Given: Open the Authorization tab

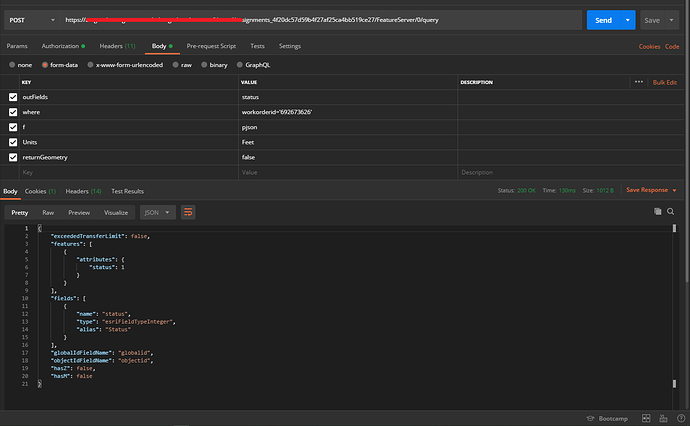Looking at the screenshot, I should [63, 46].
